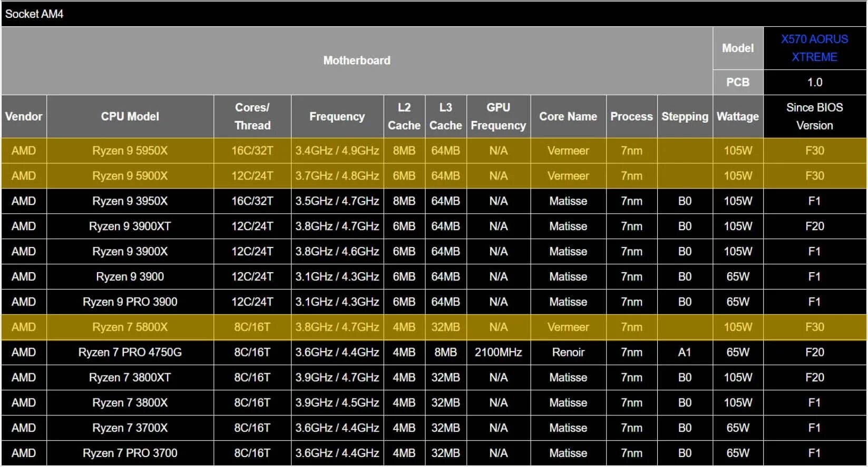Click 105W wattage in Ryzen 7 3800XT row
The height and width of the screenshot is (467, 868).
(738, 377)
